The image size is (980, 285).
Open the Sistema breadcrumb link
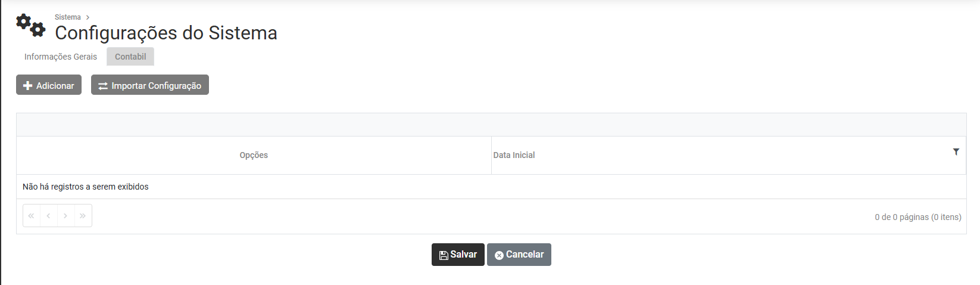[x=67, y=17]
